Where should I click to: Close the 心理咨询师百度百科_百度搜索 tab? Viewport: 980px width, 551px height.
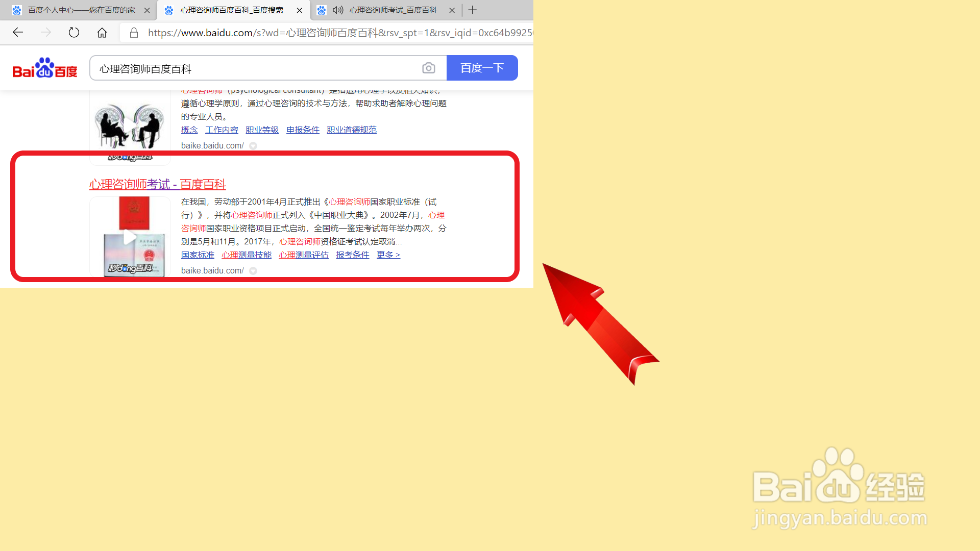click(300, 10)
